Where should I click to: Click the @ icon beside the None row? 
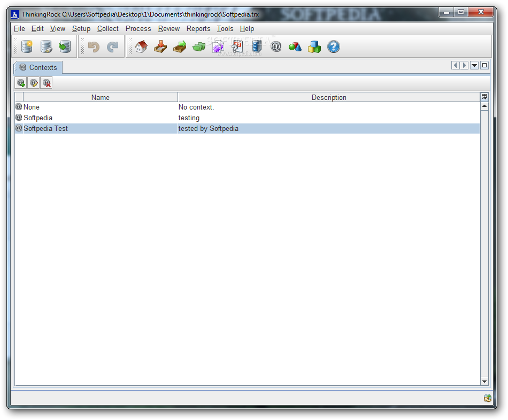19,106
